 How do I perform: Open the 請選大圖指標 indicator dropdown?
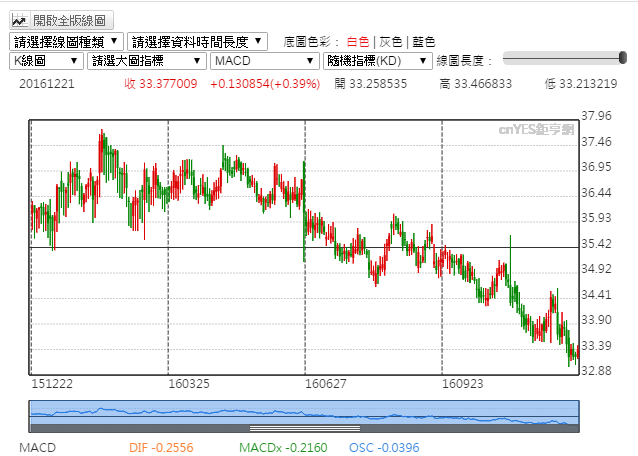coord(147,61)
